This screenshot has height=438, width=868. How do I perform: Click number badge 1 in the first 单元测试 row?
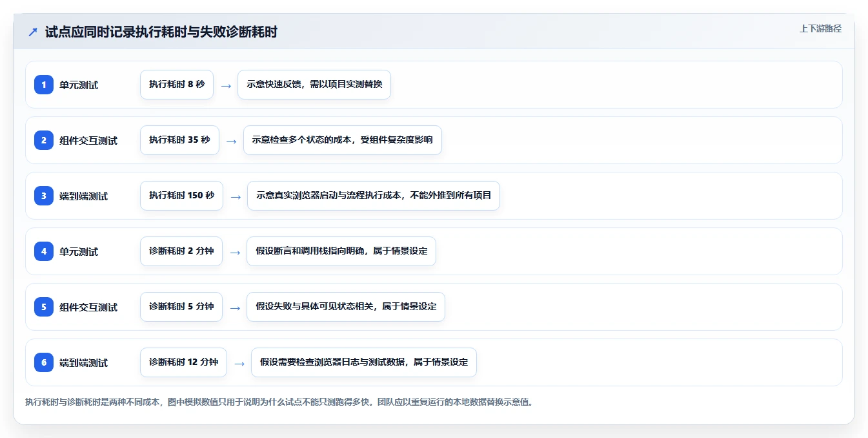click(44, 85)
